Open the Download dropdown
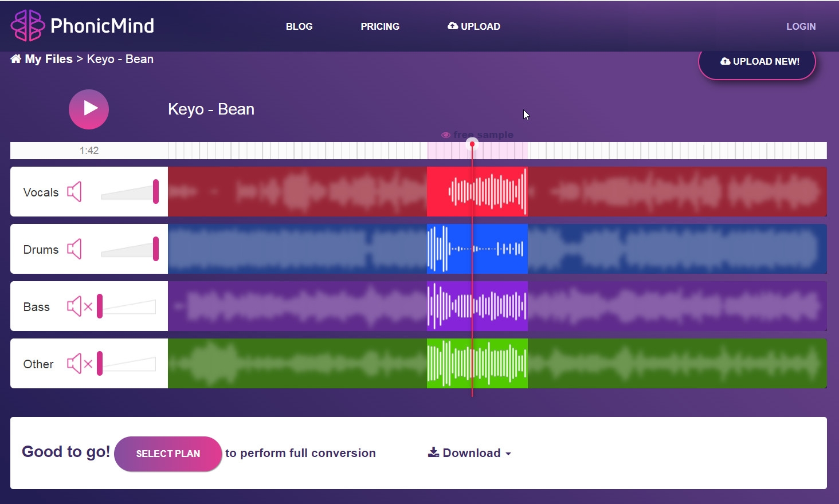The image size is (839, 504). [469, 453]
